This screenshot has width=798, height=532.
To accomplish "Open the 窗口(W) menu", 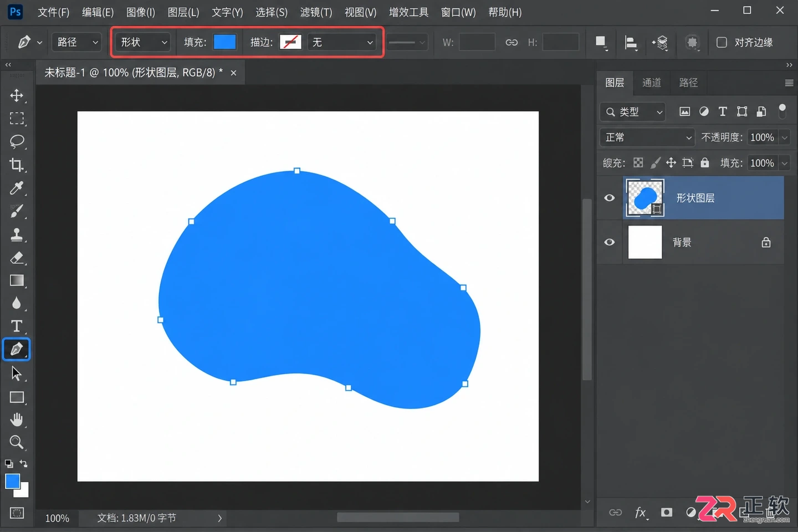I will point(458,12).
